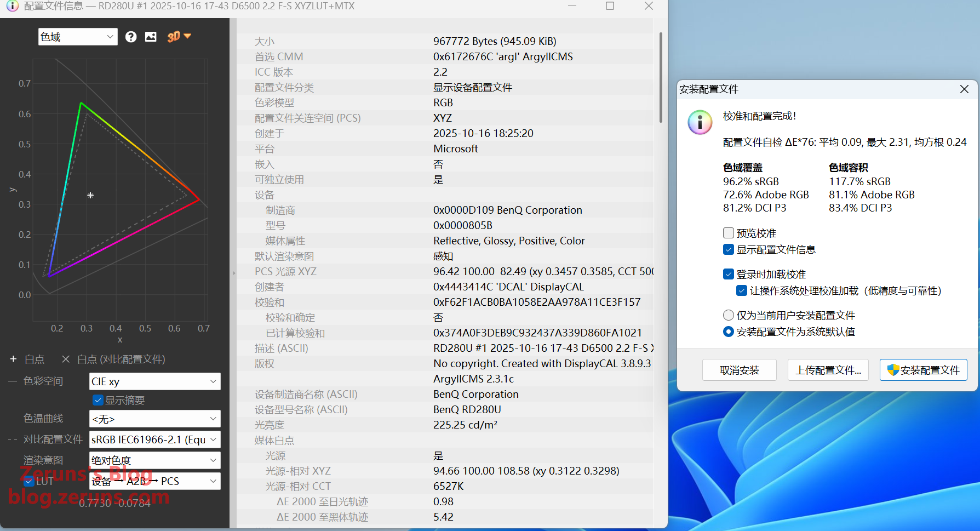The image size is (980, 531).
Task: Maximize the profile information window
Action: click(x=610, y=6)
